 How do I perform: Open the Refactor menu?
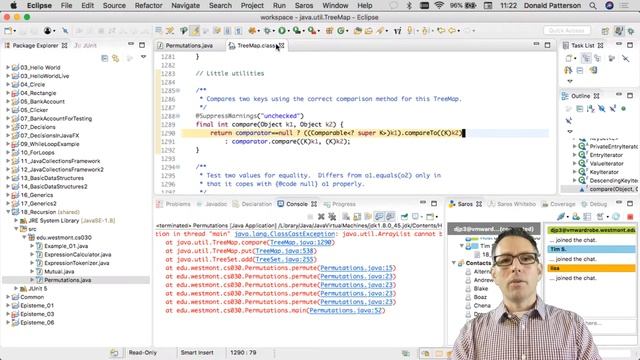(148, 6)
